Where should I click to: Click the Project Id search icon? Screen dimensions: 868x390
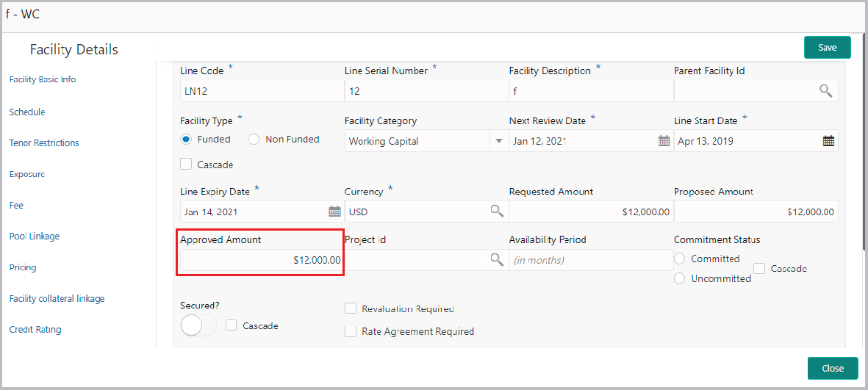[498, 260]
